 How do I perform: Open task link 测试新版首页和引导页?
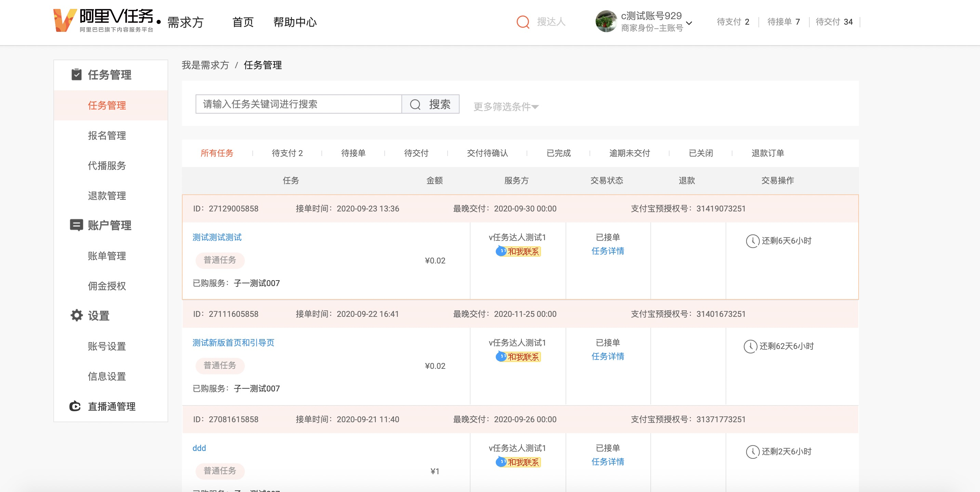click(233, 343)
